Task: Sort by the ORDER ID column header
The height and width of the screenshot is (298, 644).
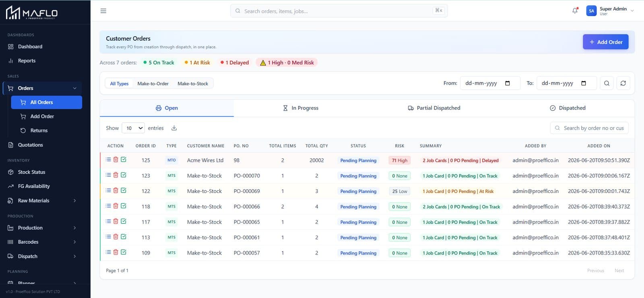Action: tap(145, 146)
